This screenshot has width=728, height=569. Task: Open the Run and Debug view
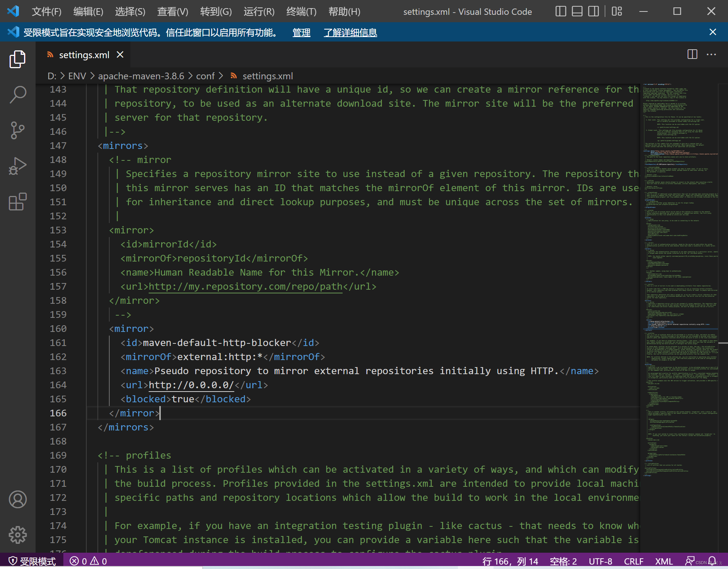(x=17, y=166)
